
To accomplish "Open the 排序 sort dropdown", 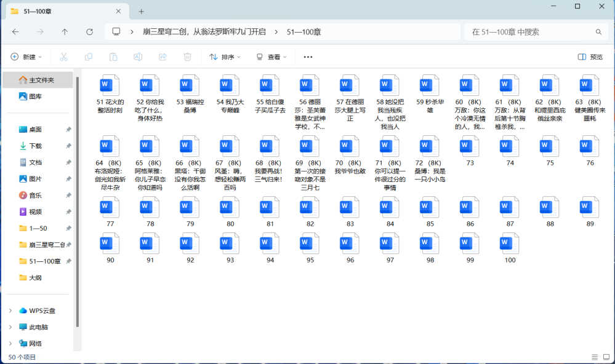I will click(226, 57).
